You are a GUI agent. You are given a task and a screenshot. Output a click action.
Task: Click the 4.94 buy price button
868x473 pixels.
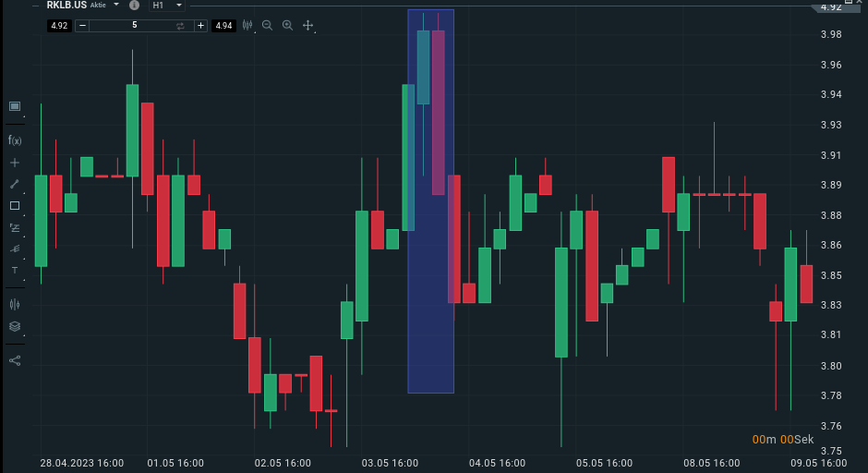pyautogui.click(x=223, y=26)
